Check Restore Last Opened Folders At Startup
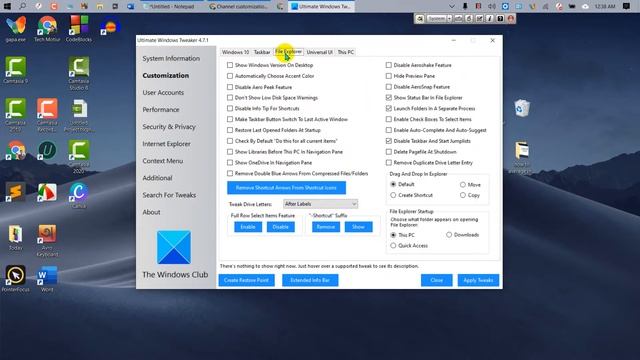Image resolution: width=640 pixels, height=360 pixels. 230,130
